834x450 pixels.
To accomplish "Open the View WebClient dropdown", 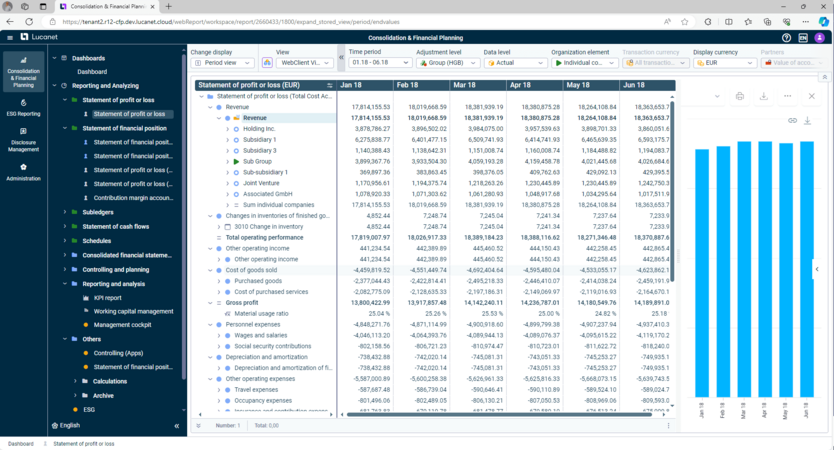I will coord(304,63).
